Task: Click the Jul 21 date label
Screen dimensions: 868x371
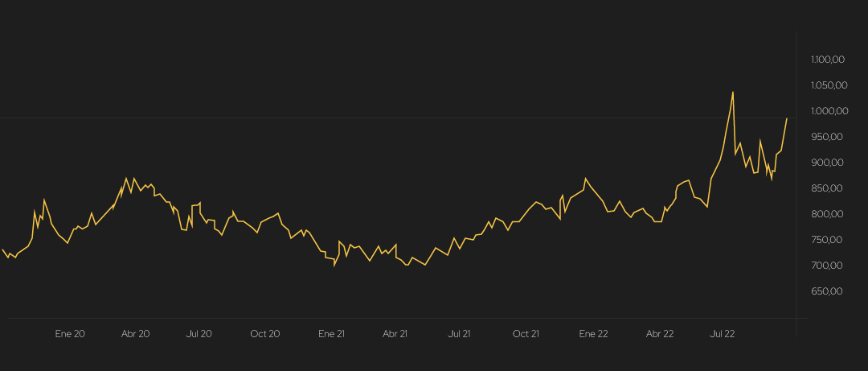Action: point(460,334)
